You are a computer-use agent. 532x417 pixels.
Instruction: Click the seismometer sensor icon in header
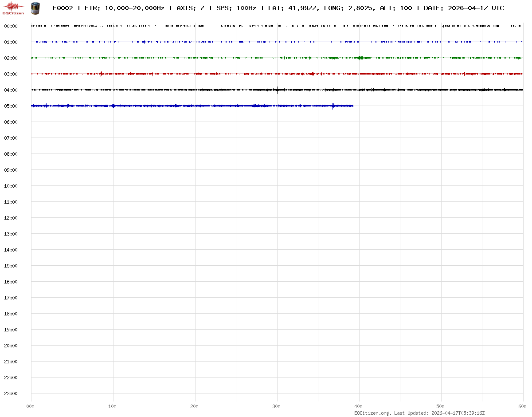click(x=35, y=8)
